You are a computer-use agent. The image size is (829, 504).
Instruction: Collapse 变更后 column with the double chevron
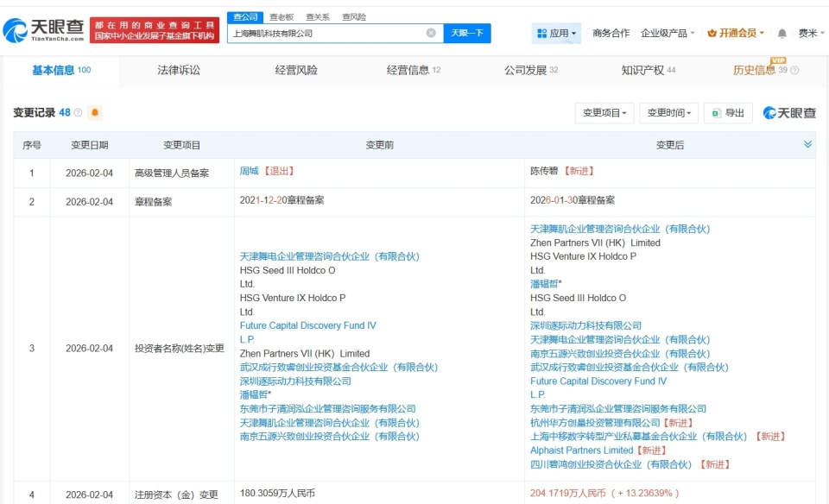pyautogui.click(x=810, y=144)
